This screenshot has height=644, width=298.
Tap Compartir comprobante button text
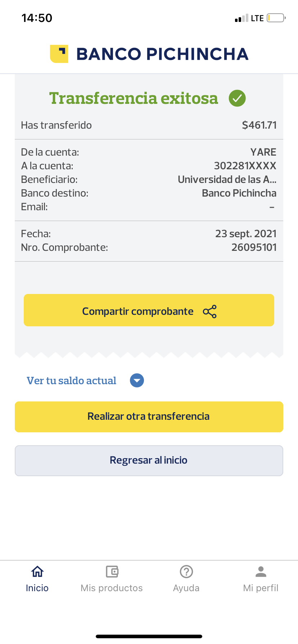137,311
